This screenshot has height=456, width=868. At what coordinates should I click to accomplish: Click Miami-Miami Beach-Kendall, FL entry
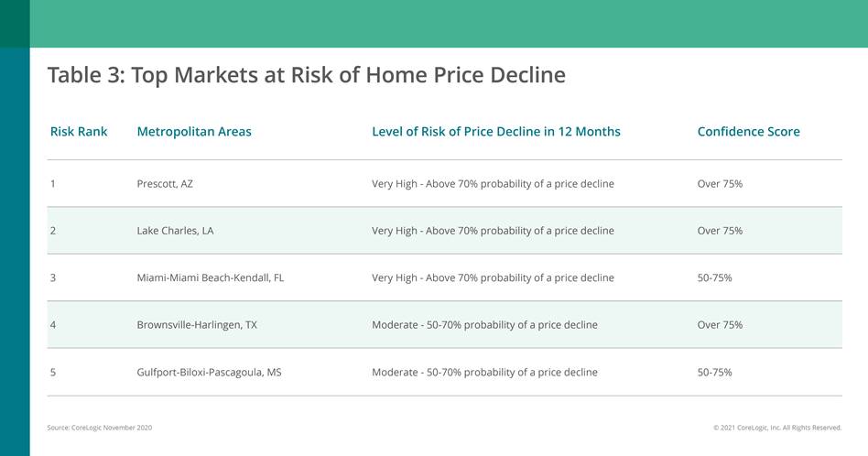tap(210, 277)
